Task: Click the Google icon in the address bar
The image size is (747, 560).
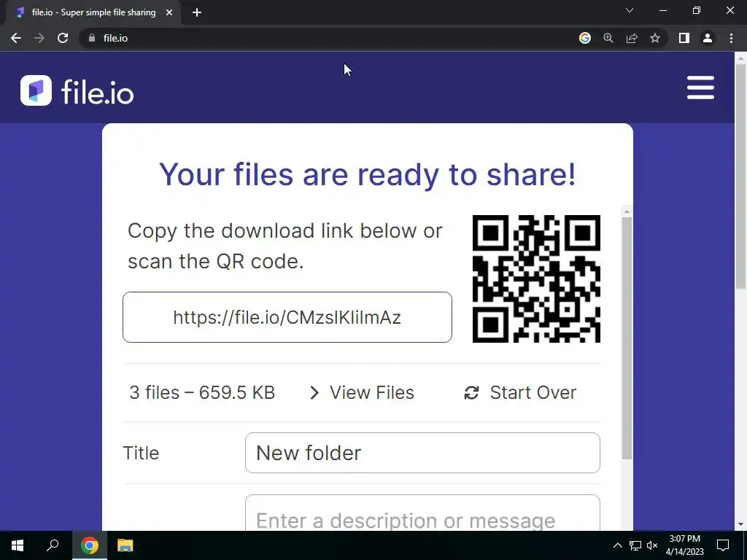Action: [585, 38]
